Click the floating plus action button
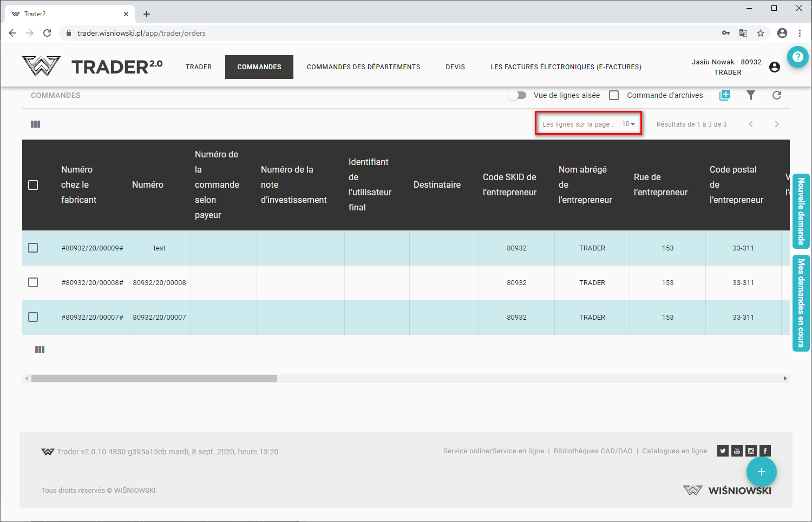Image resolution: width=812 pixels, height=522 pixels. (761, 472)
